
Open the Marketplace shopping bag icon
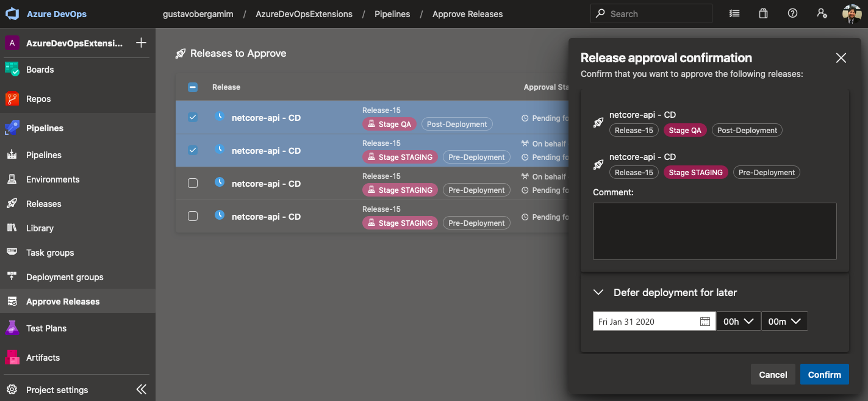point(763,13)
